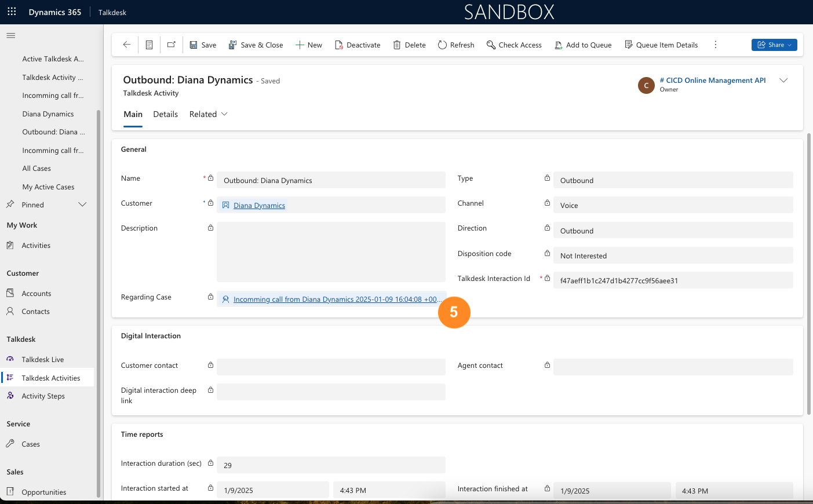Click the Interaction started at date field
This screenshot has width=813, height=504.
pyautogui.click(x=272, y=490)
